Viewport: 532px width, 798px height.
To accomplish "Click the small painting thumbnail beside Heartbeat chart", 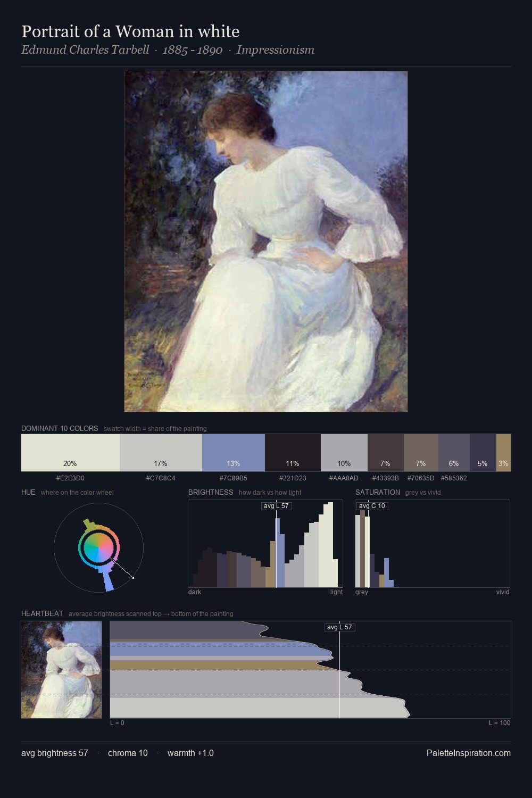I will [x=61, y=670].
